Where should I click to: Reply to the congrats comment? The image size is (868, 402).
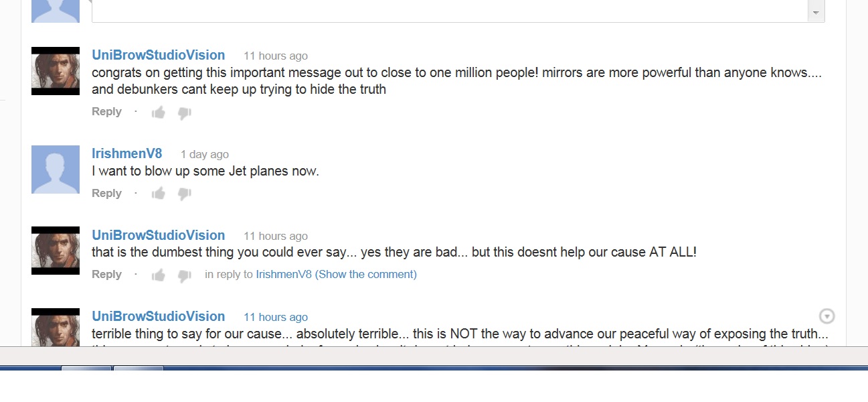tap(106, 112)
